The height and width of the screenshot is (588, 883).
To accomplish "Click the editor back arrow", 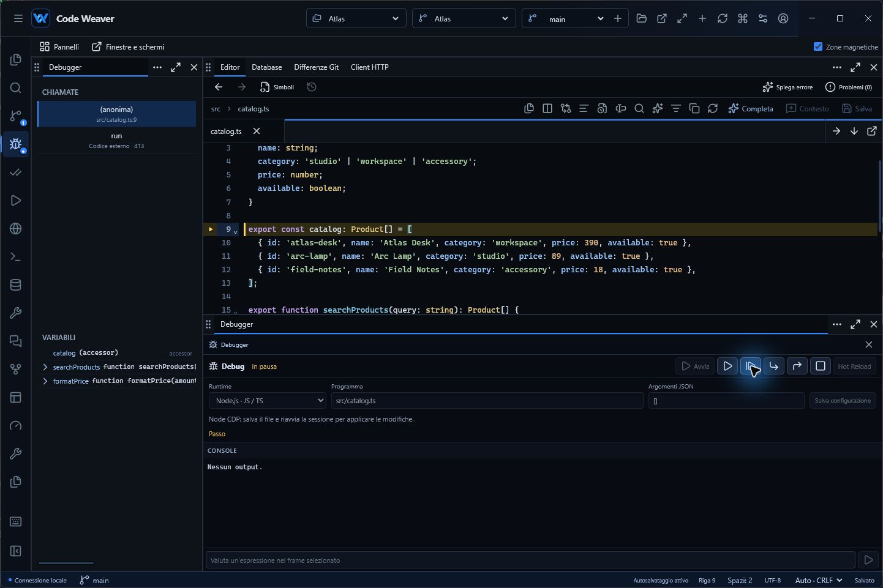I will tap(219, 87).
